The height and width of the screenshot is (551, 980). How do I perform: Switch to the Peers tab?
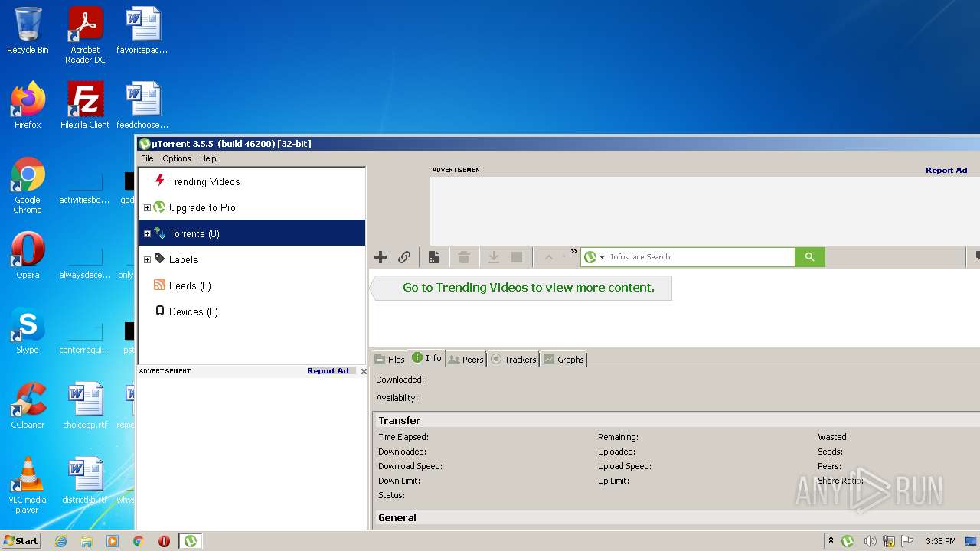pos(466,359)
